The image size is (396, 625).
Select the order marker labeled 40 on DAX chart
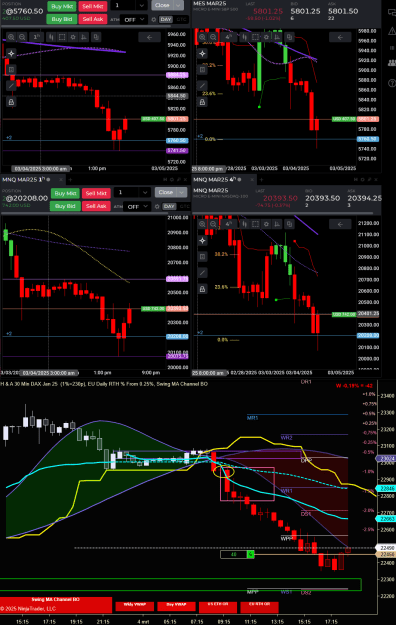(x=237, y=554)
